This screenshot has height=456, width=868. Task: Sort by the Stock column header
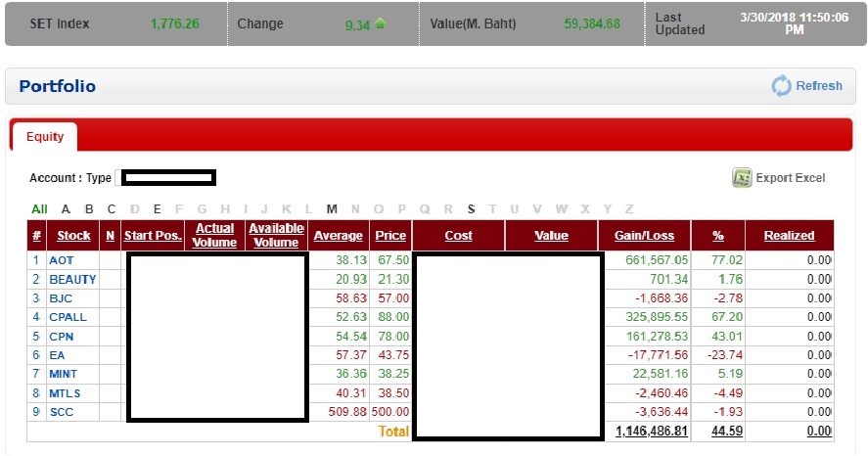pyautogui.click(x=73, y=235)
